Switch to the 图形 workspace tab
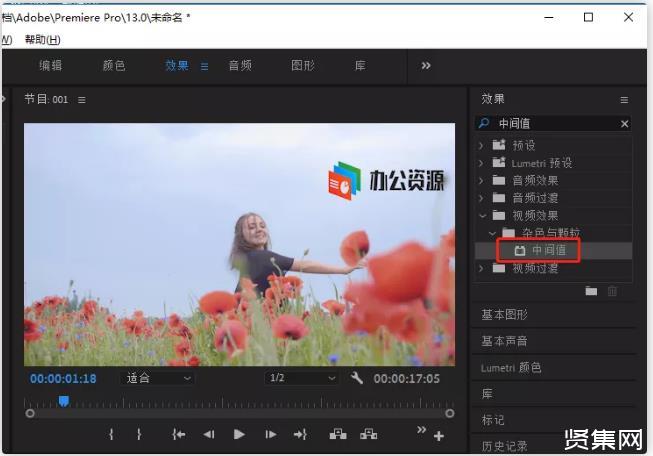Viewport: 653px width, 456px height. (303, 65)
